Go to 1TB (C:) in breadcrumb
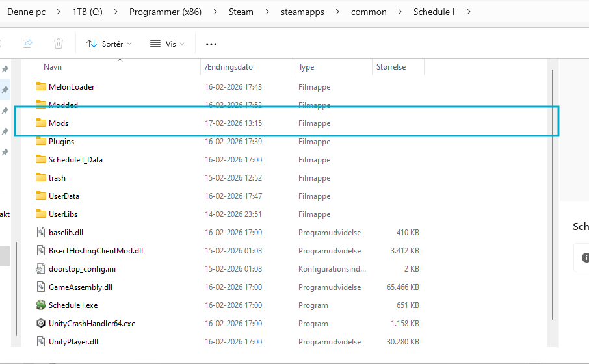This screenshot has height=364, width=589. (87, 12)
